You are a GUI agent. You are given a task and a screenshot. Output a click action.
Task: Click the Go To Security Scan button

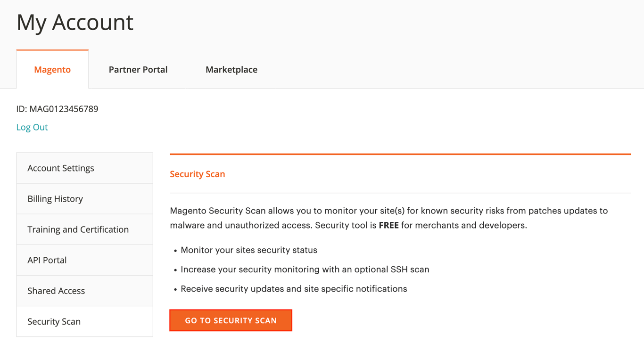coord(231,320)
